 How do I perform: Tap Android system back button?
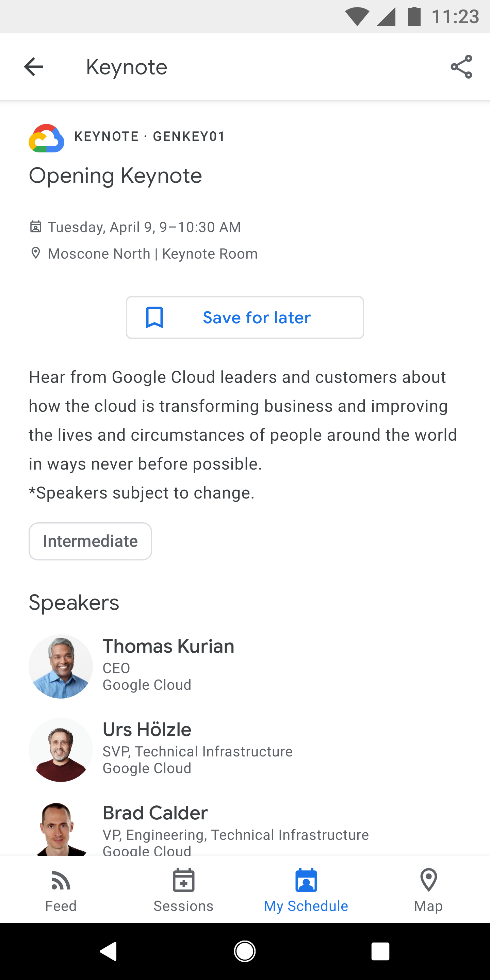[109, 951]
